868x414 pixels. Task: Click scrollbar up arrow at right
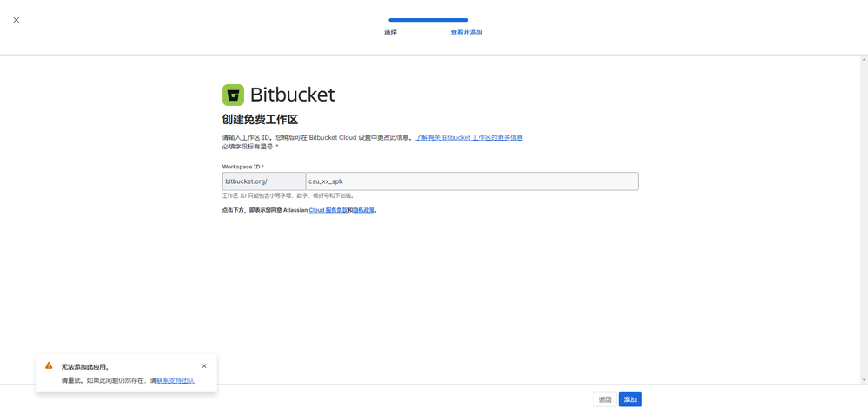pos(865,59)
